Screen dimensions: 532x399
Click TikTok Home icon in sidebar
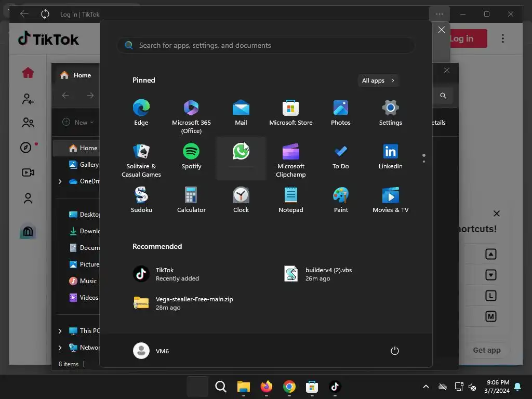pos(28,73)
